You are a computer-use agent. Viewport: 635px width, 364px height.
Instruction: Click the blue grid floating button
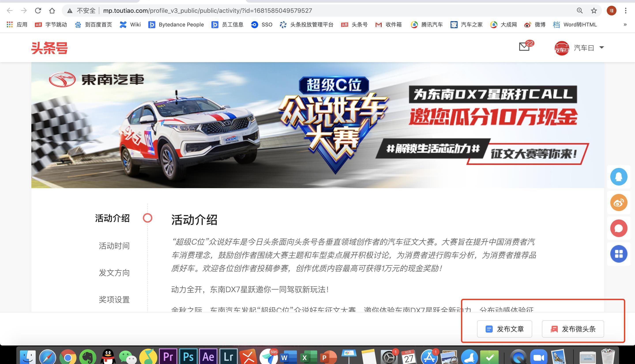pyautogui.click(x=619, y=254)
